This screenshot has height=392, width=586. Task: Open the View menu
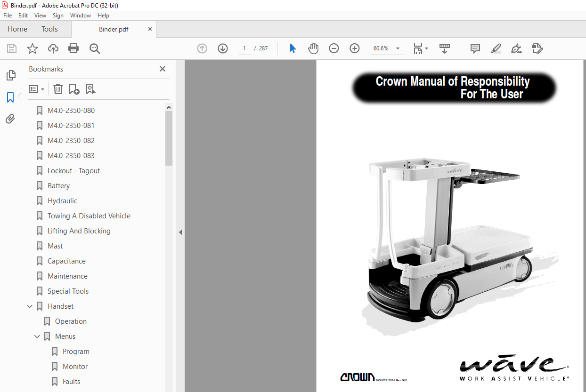(x=41, y=16)
